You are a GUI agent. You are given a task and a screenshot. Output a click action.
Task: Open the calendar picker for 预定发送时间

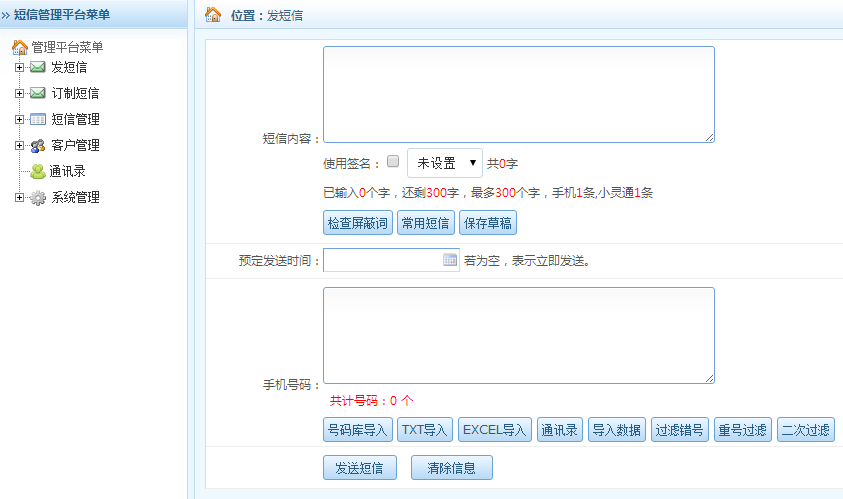tap(450, 260)
